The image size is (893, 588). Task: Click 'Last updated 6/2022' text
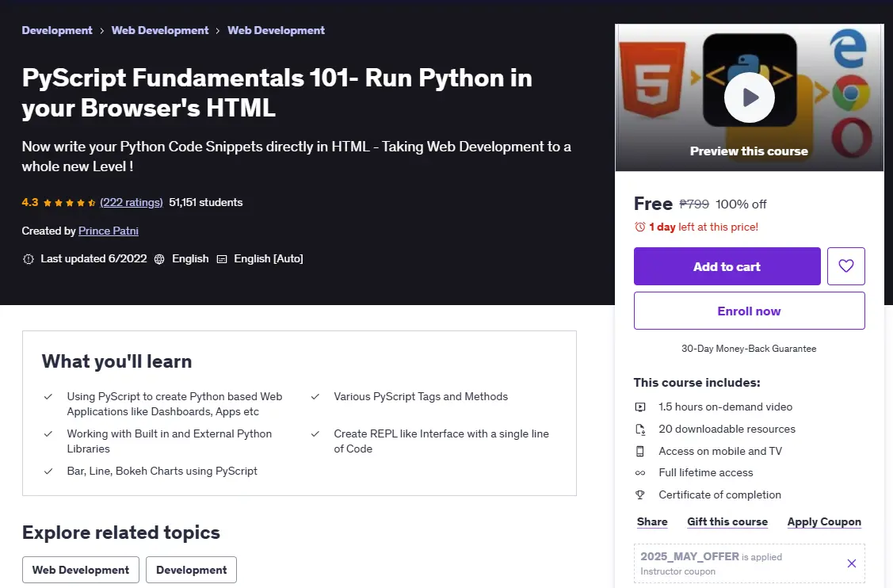pos(94,258)
